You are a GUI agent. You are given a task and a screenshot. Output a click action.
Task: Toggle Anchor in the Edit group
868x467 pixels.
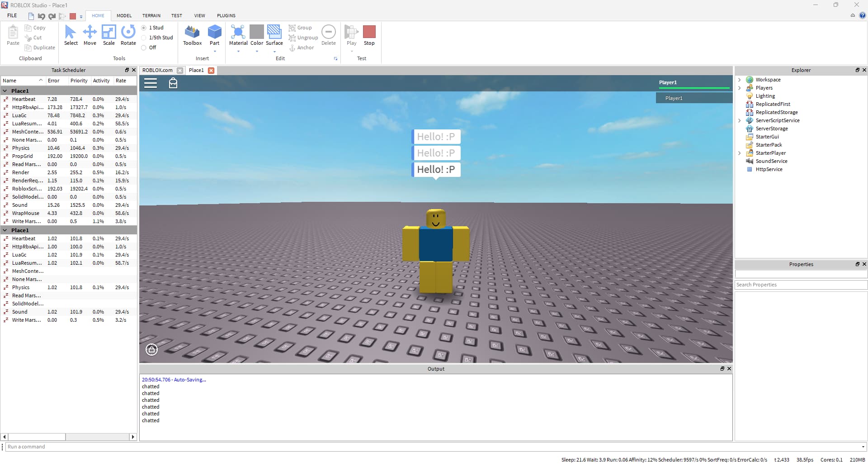302,48
